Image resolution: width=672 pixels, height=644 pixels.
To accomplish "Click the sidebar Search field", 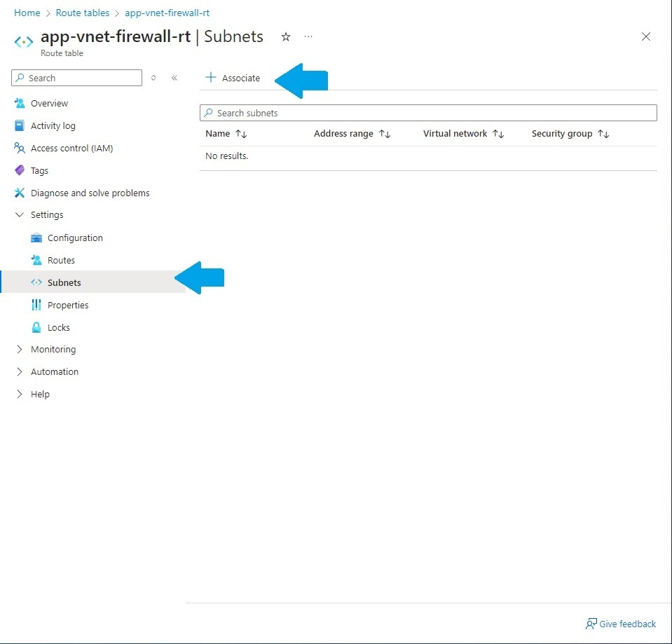I will click(x=76, y=78).
